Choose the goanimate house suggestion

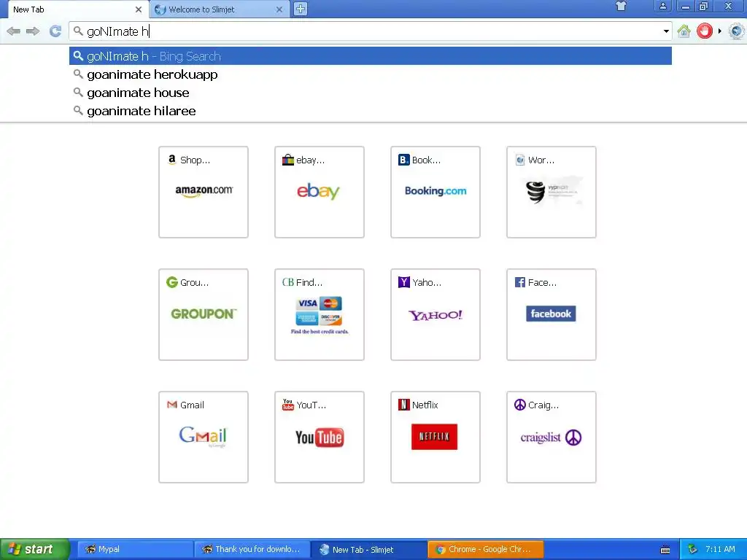[371, 93]
